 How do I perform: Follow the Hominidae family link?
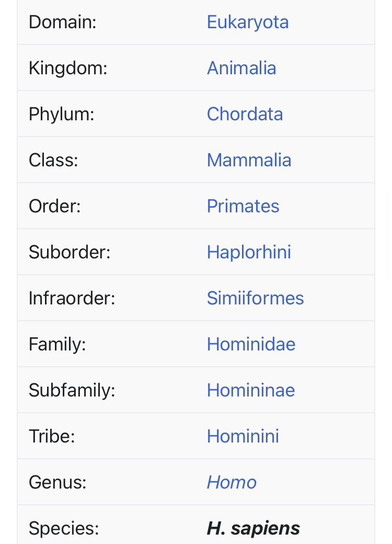(x=251, y=344)
